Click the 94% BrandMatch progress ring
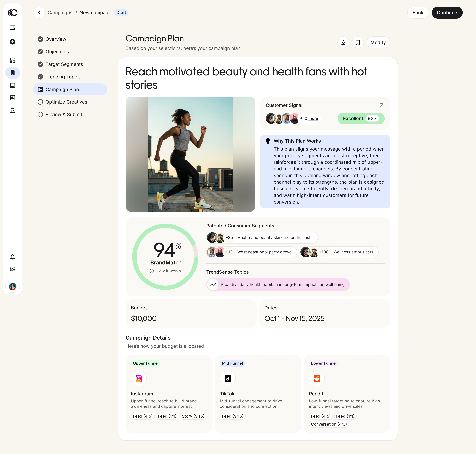 click(x=165, y=257)
